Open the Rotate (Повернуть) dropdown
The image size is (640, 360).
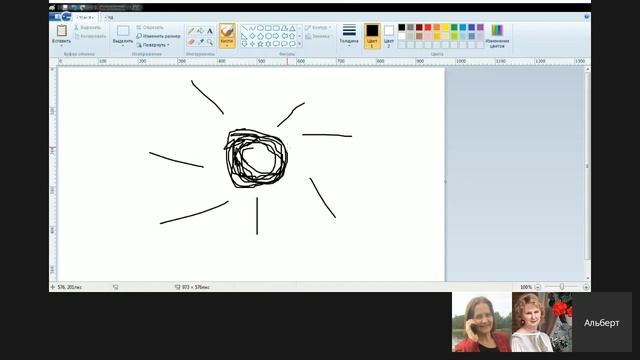click(x=153, y=45)
